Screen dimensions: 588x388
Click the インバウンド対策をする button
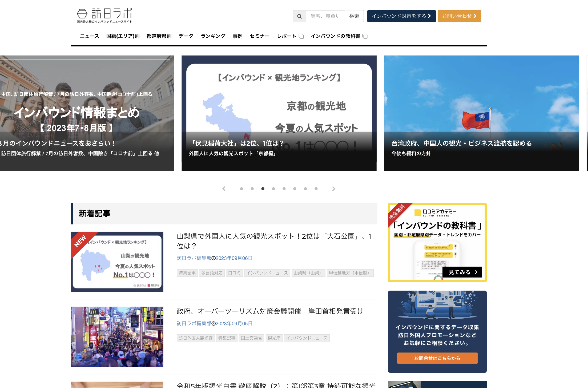(401, 16)
